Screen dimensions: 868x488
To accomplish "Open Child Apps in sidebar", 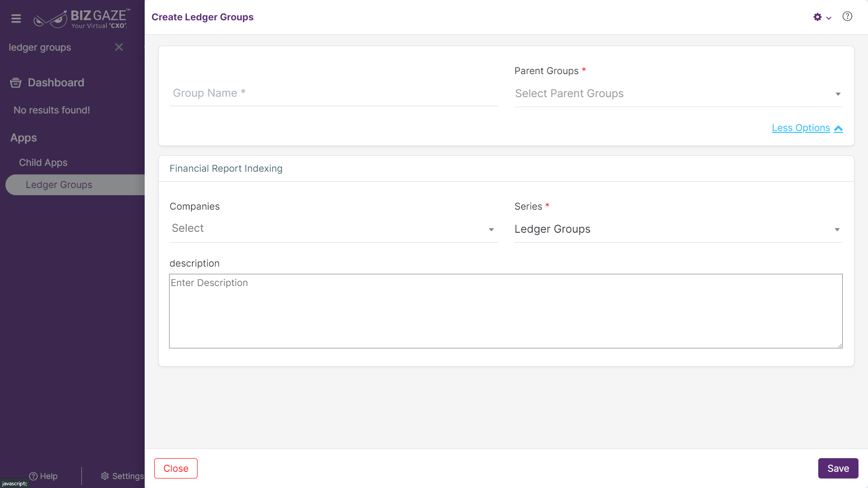I will [x=43, y=163].
